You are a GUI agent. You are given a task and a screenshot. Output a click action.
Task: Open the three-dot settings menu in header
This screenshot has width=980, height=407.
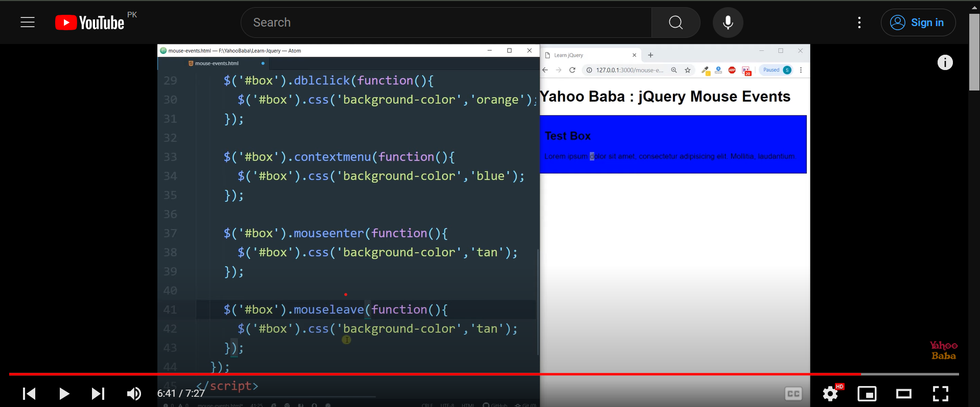tap(859, 22)
